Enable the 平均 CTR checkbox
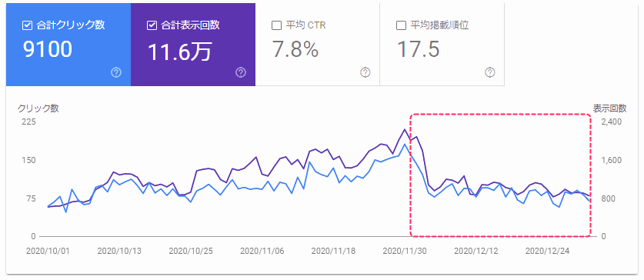Screen dimensions: 644x280 [x=276, y=25]
